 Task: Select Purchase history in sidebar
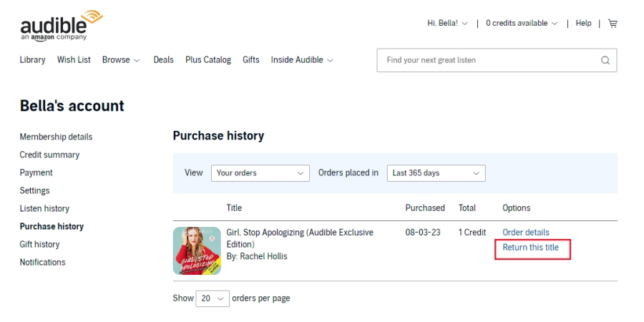coord(52,226)
